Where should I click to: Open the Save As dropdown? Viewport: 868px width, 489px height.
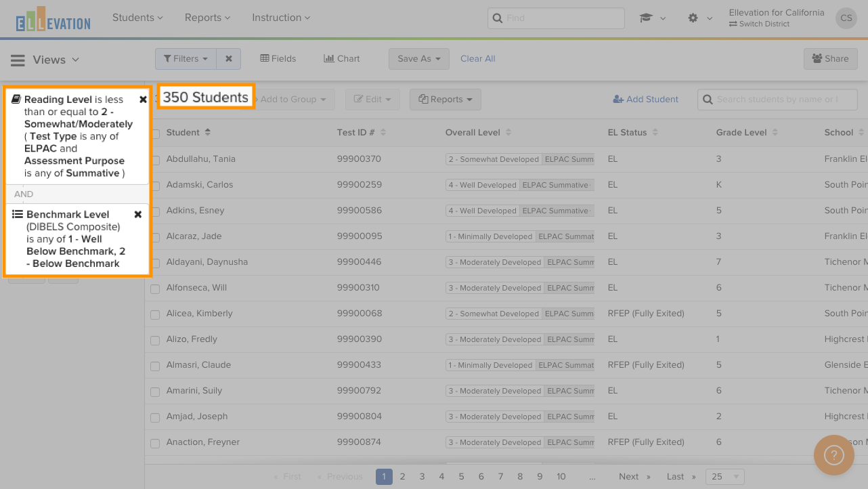(x=419, y=59)
